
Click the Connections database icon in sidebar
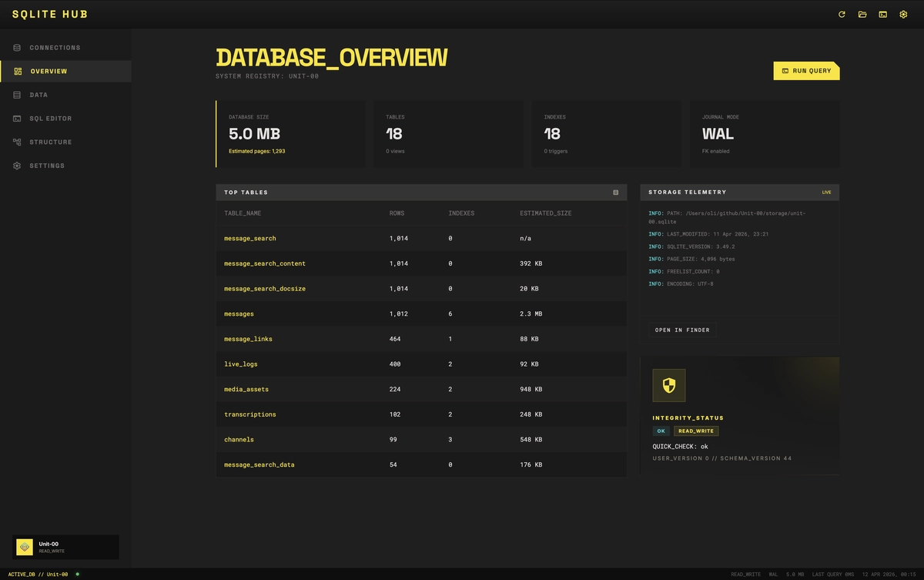click(17, 48)
